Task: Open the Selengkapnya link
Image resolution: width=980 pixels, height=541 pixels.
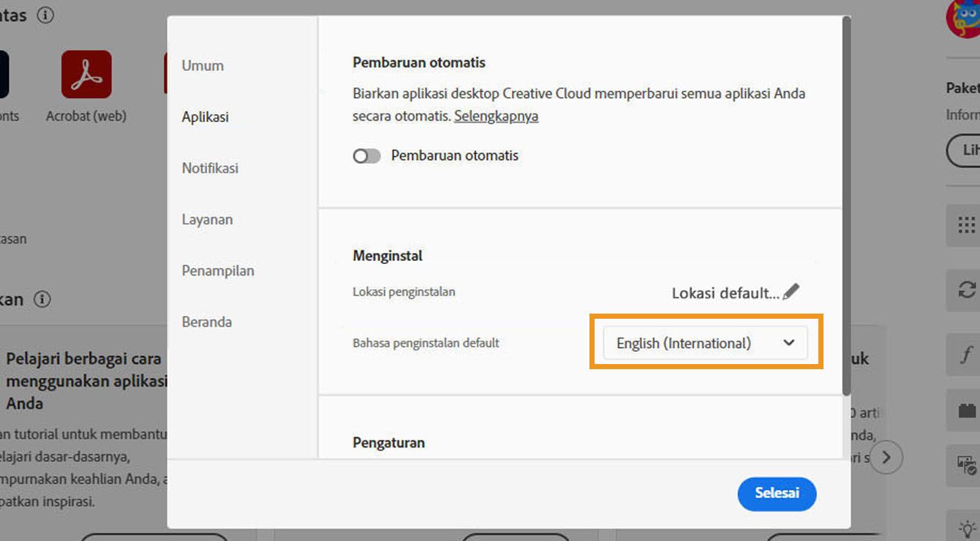Action: (496, 116)
